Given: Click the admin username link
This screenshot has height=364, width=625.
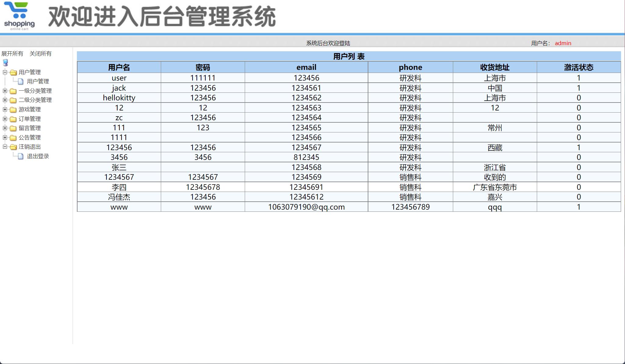Looking at the screenshot, I should (x=563, y=43).
